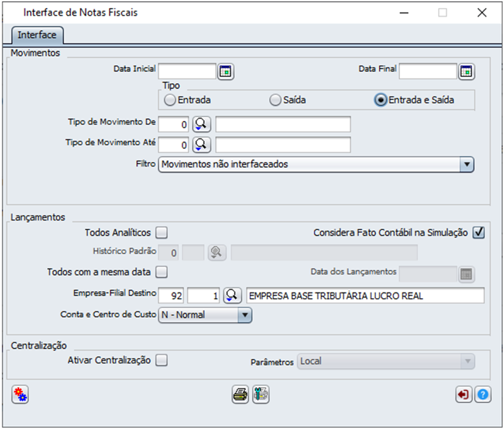This screenshot has height=429, width=504.
Task: Click the red exit door icon
Action: (464, 394)
